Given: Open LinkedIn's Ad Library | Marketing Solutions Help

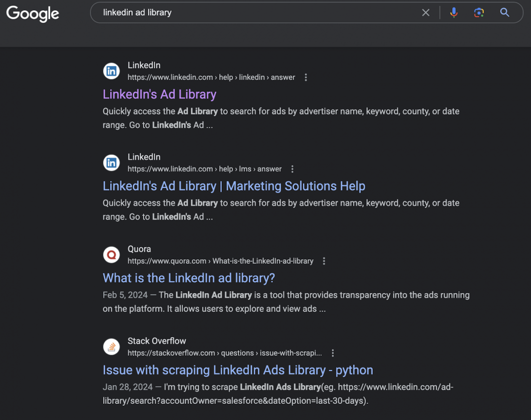Looking at the screenshot, I should (x=234, y=186).
